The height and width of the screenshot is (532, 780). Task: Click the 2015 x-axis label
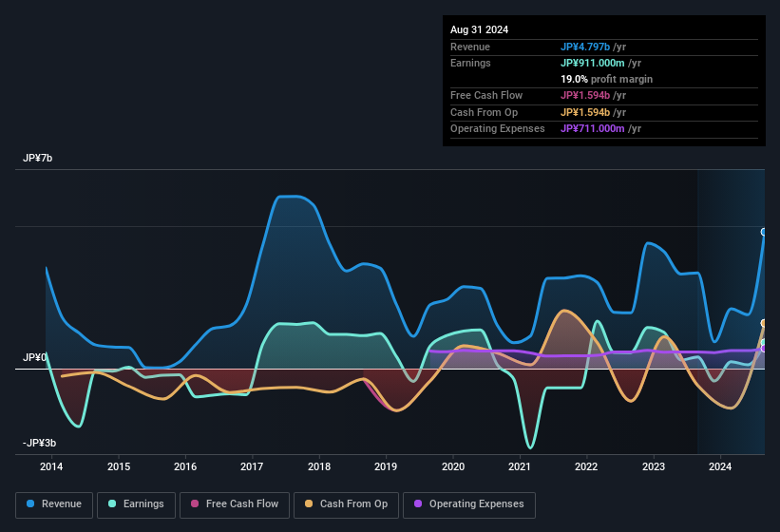[119, 466]
